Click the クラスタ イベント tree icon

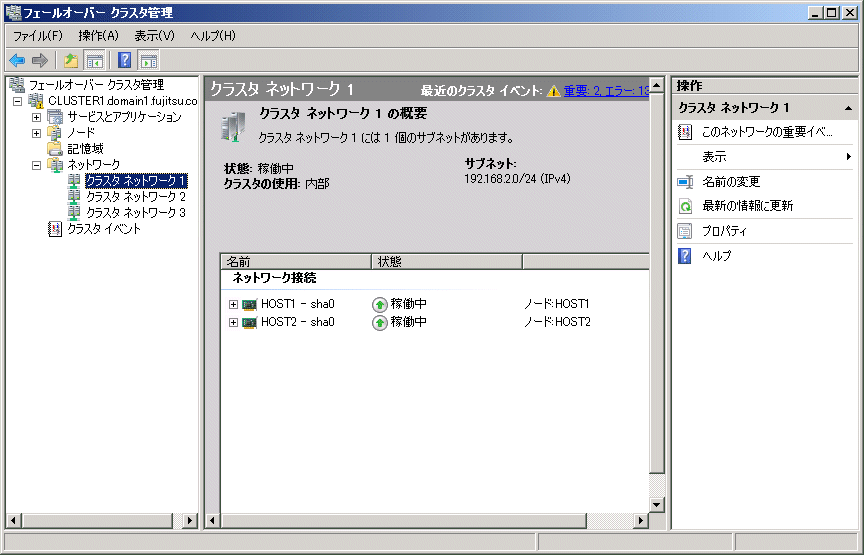[55, 229]
